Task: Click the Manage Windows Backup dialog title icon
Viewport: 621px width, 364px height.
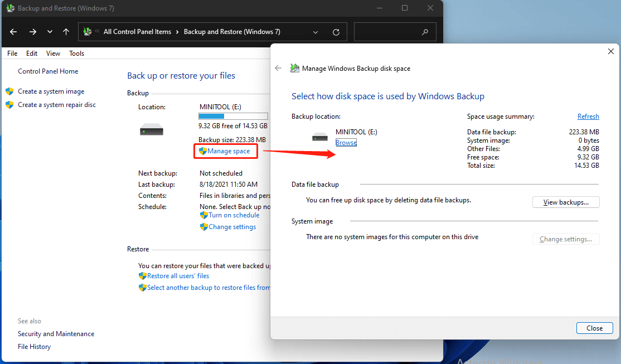Action: click(295, 68)
